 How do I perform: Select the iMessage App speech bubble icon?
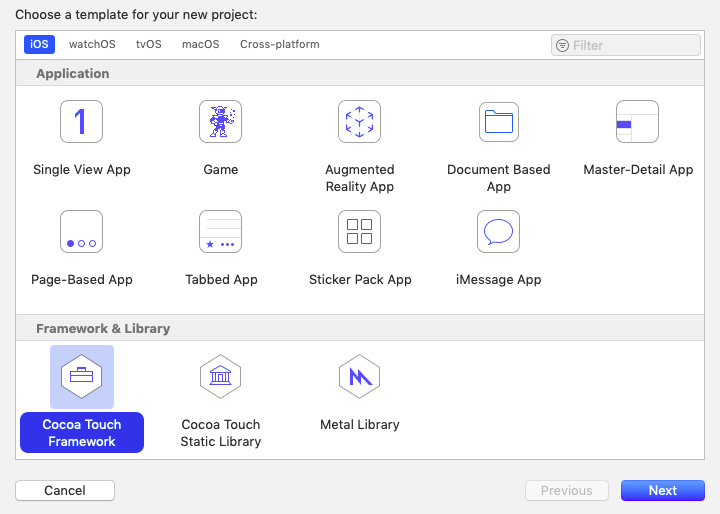click(x=499, y=232)
